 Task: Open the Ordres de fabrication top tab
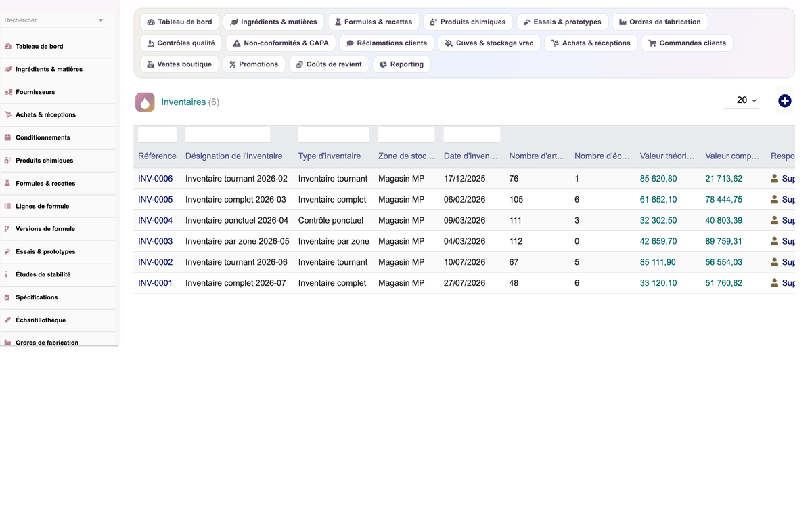tap(660, 22)
